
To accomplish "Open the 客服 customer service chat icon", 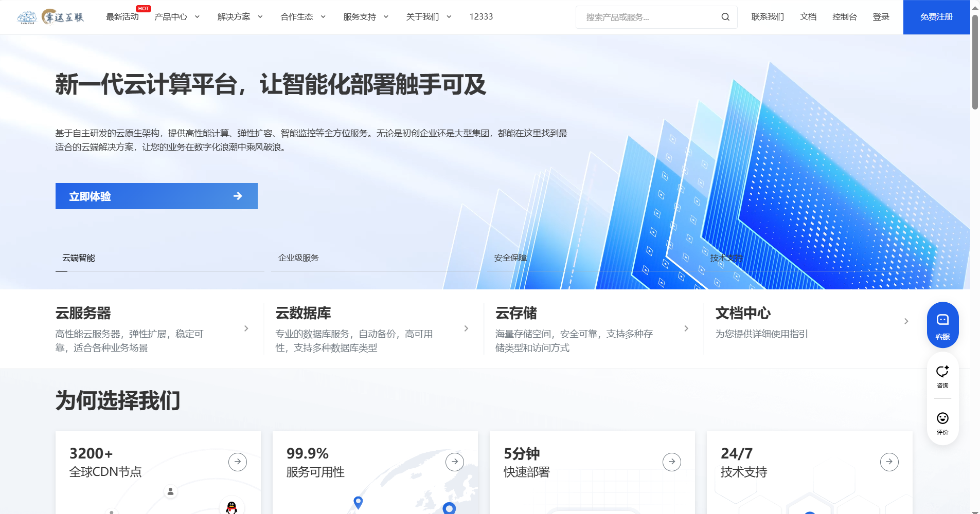I will point(942,325).
